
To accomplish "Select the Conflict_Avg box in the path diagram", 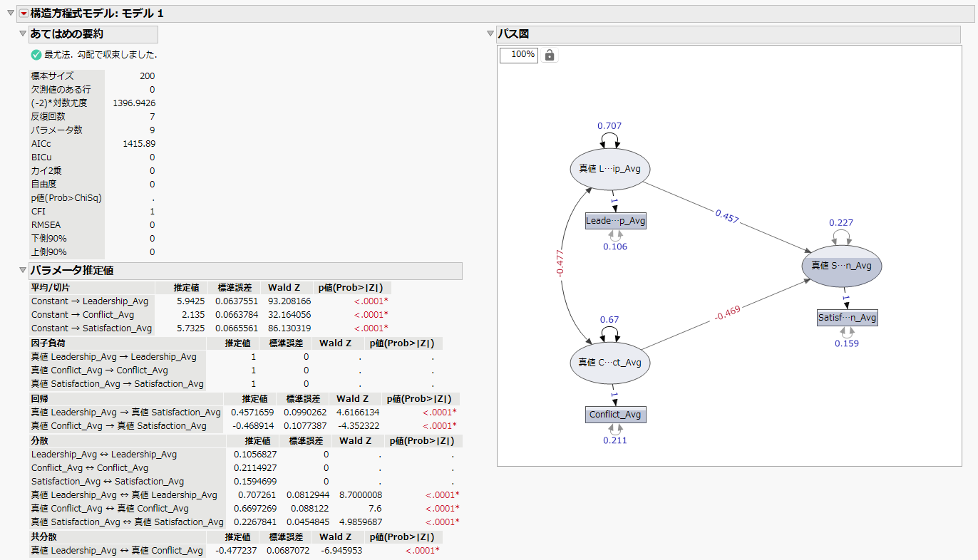I will click(616, 415).
